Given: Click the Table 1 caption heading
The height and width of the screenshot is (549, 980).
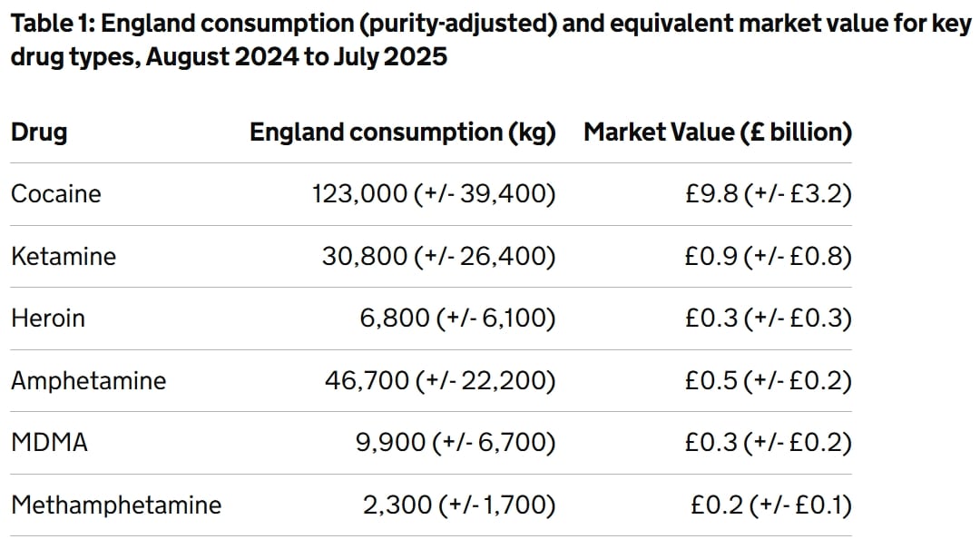Looking at the screenshot, I should tap(490, 40).
